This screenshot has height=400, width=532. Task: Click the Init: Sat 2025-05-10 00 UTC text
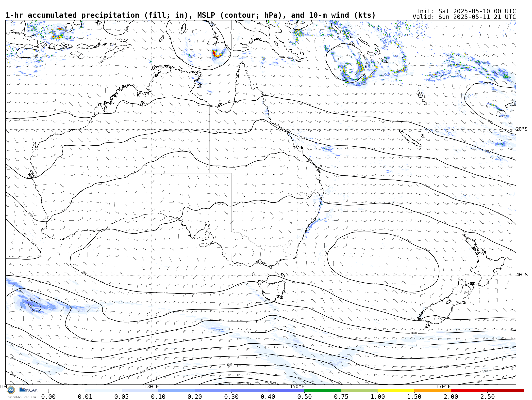[x=466, y=11]
